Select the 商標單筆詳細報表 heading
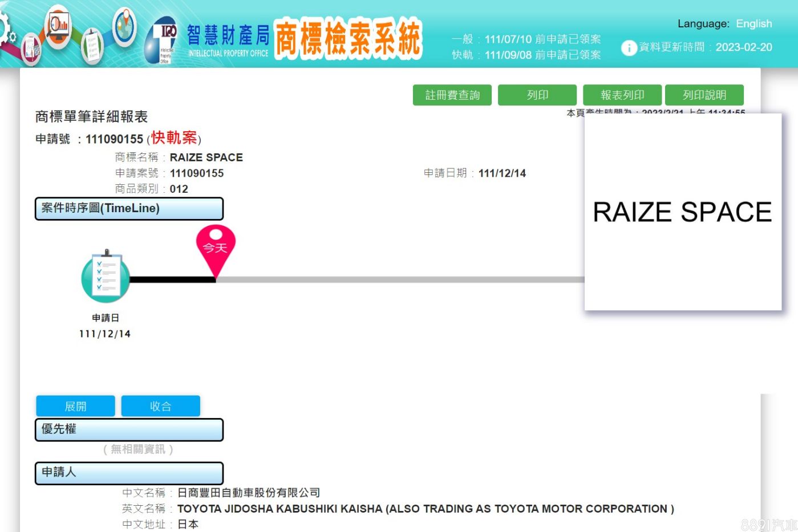The image size is (798, 532). point(91,117)
